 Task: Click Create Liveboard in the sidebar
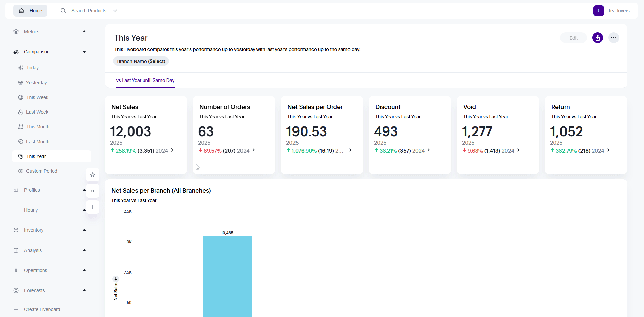(42, 309)
